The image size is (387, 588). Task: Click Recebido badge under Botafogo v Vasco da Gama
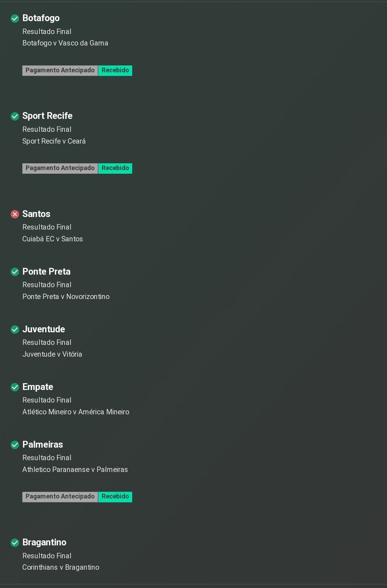click(115, 71)
